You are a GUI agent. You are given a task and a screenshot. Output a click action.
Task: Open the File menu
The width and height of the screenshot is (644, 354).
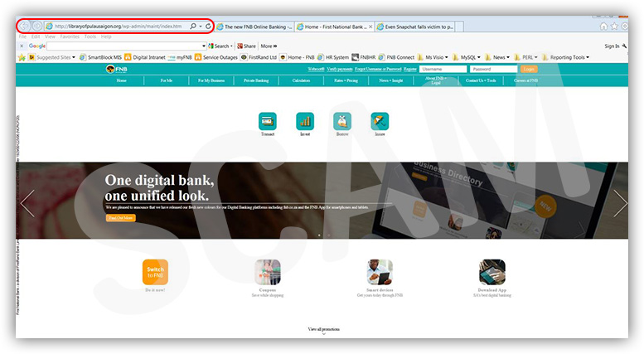22,36
